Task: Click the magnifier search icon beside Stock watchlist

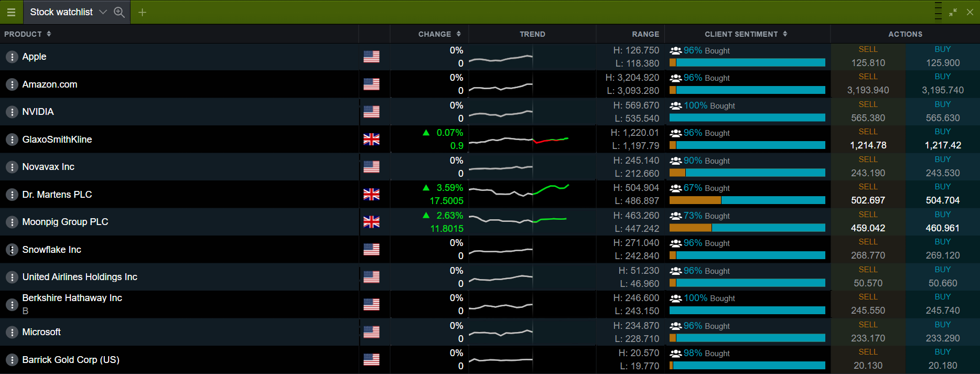Action: click(119, 12)
